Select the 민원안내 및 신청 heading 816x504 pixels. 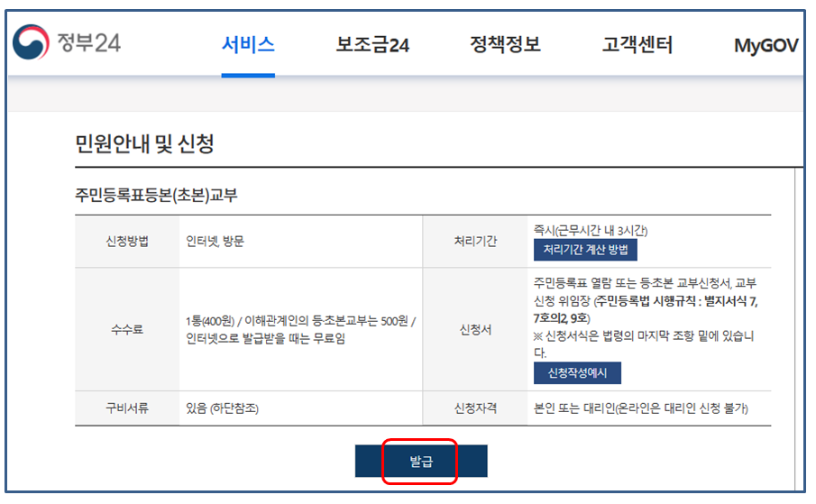pos(144,143)
